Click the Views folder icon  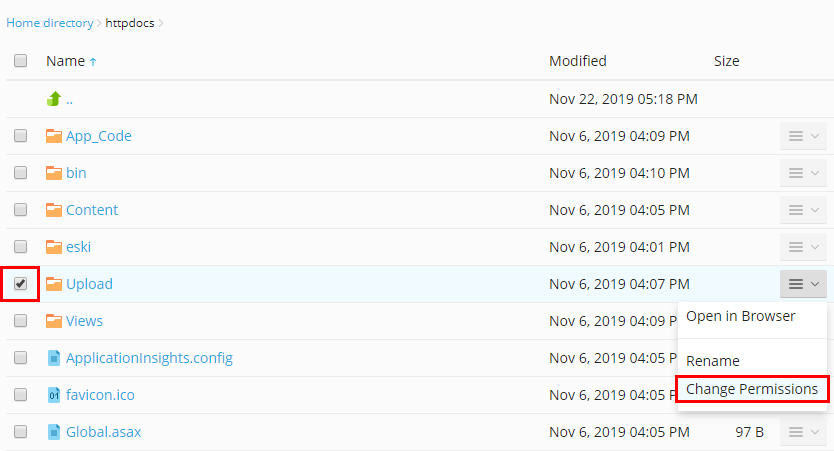[54, 321]
